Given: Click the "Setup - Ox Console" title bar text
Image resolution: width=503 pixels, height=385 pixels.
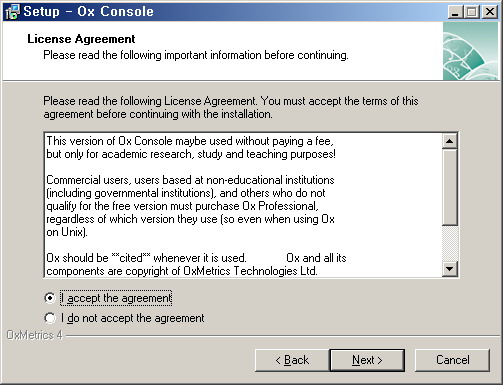Looking at the screenshot, I should 88,12.
